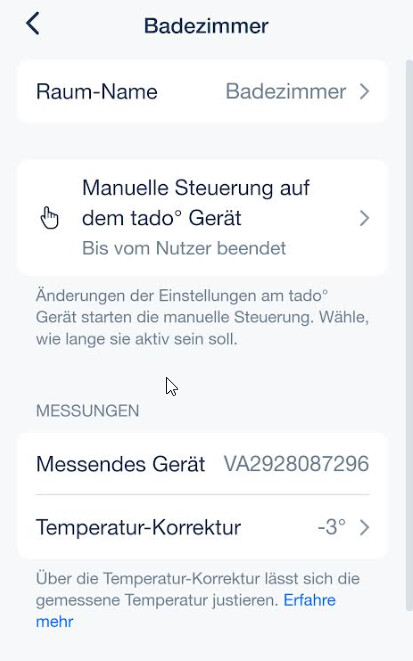The width and height of the screenshot is (413, 661).
Task: Select the Messendes Gerät row label
Action: (121, 464)
